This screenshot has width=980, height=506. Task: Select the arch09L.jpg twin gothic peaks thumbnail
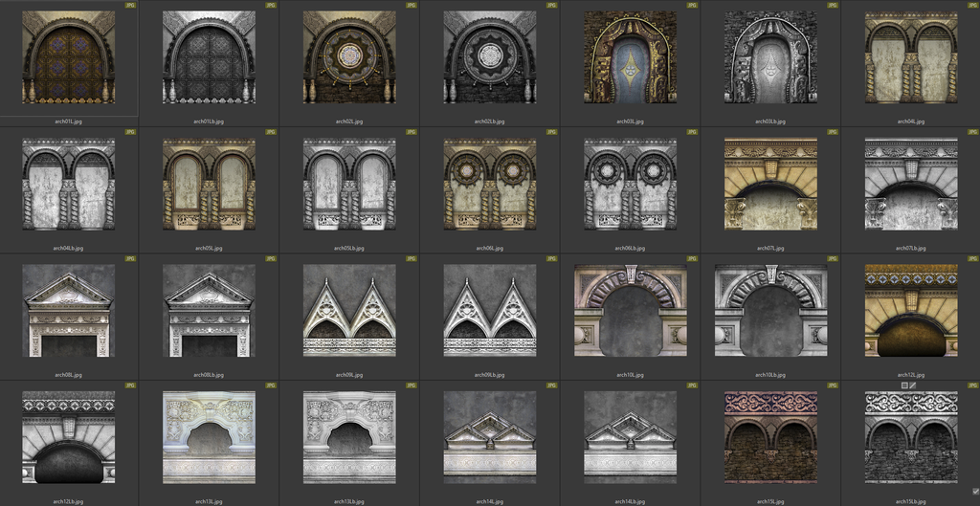pyautogui.click(x=349, y=311)
